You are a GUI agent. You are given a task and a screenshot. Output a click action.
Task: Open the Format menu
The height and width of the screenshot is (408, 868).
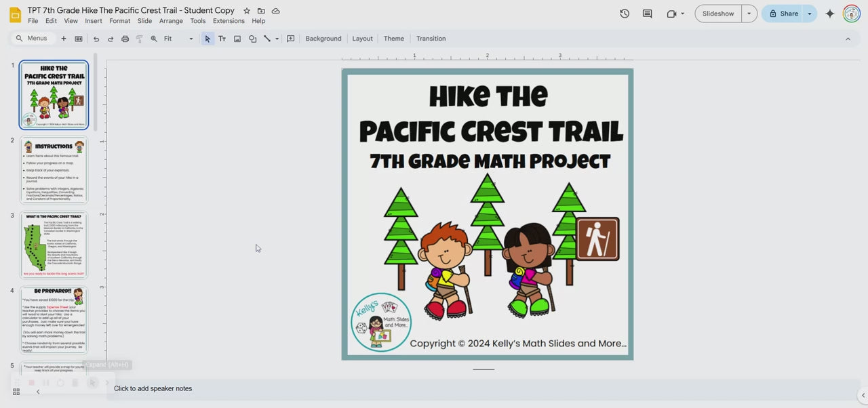pos(119,21)
